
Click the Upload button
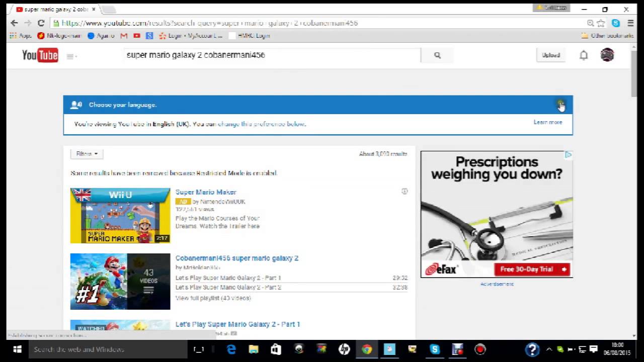coord(551,55)
